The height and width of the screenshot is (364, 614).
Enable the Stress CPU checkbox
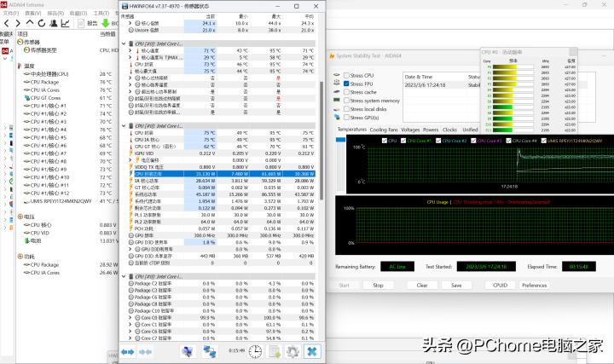point(345,75)
